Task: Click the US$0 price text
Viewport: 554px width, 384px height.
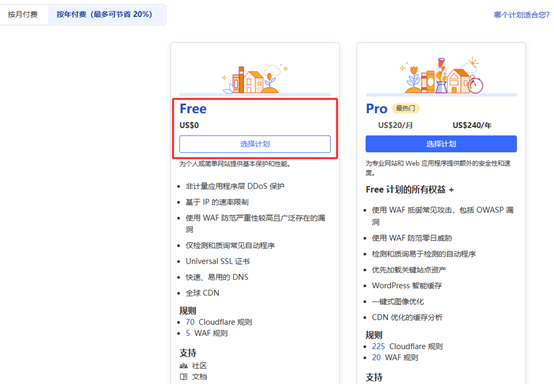Action: click(189, 125)
